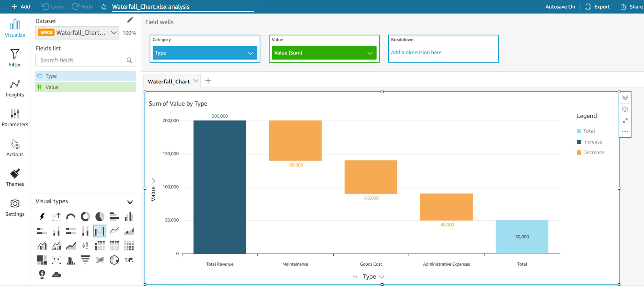The height and width of the screenshot is (286, 644).
Task: Maximize the visual with expand icon
Action: (x=625, y=121)
